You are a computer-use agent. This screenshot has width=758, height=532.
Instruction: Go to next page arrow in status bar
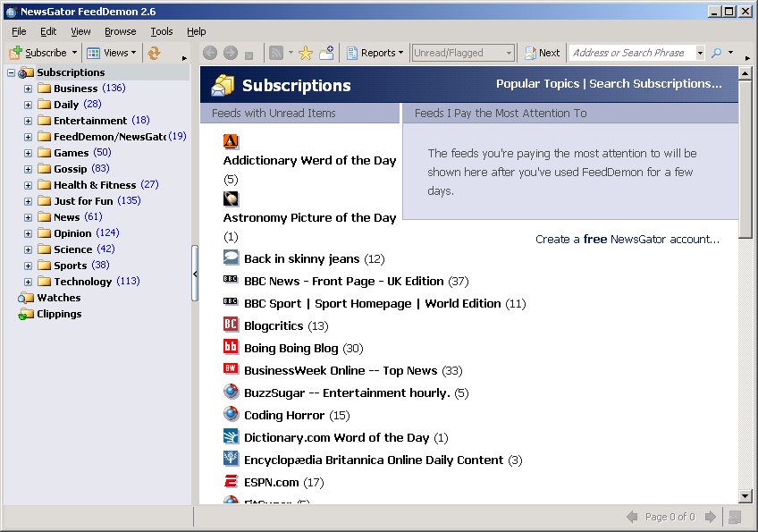tap(710, 517)
